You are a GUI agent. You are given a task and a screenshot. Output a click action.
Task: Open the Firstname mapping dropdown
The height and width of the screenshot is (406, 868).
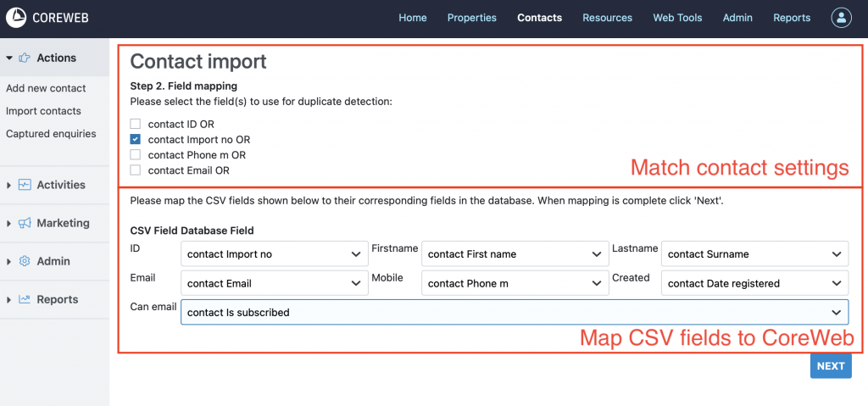[x=513, y=253]
